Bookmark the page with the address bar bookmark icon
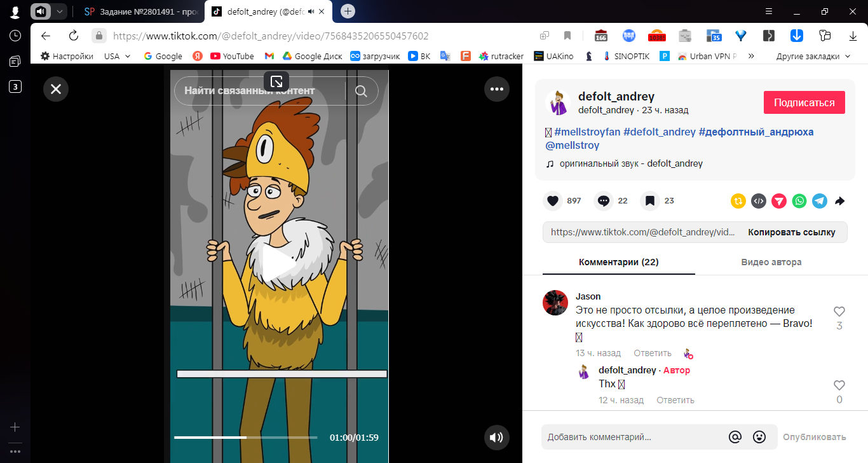The image size is (868, 463). click(x=567, y=36)
